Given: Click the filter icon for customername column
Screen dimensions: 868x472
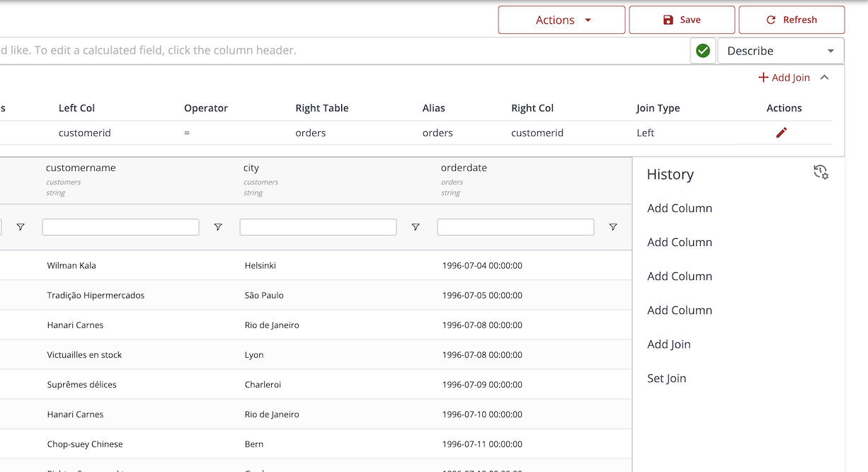Looking at the screenshot, I should 218,227.
